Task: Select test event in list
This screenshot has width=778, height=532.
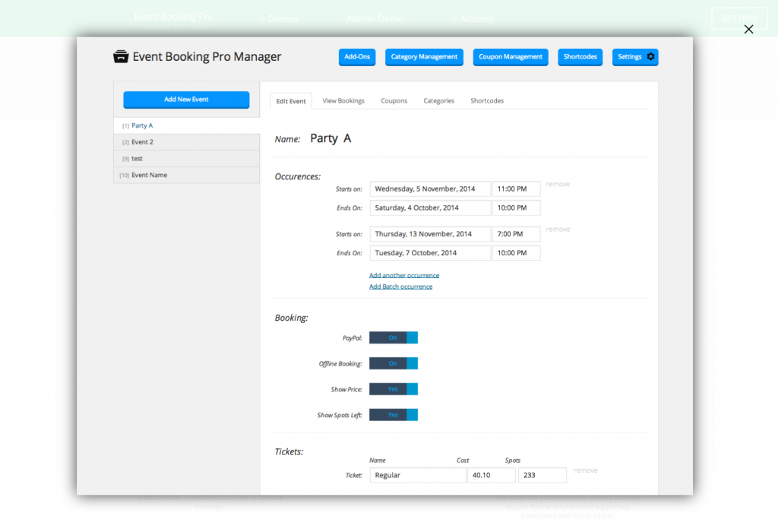Action: pyautogui.click(x=187, y=159)
